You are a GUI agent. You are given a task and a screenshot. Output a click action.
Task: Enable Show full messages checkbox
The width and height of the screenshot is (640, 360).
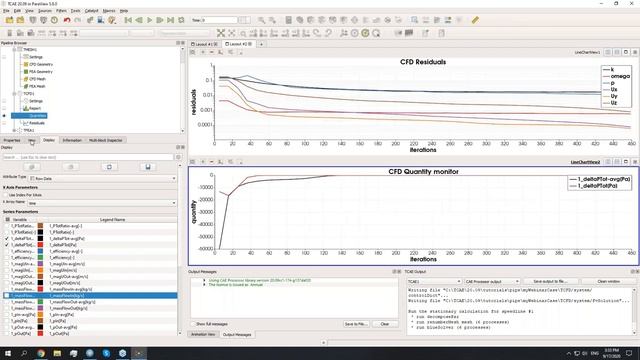point(193,324)
